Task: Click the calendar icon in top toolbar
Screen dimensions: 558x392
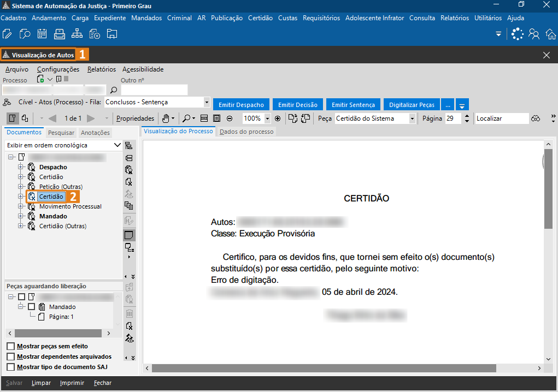Action: pyautogui.click(x=42, y=34)
